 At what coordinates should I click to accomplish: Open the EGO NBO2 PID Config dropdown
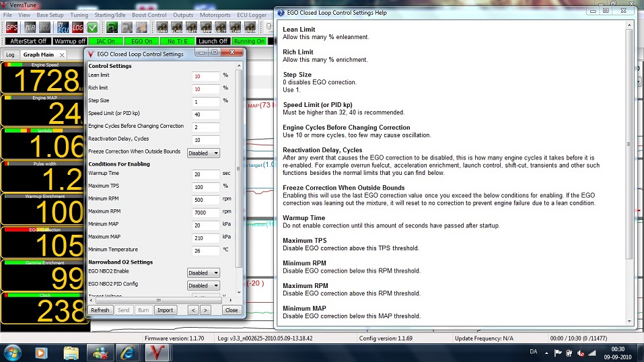(203, 285)
